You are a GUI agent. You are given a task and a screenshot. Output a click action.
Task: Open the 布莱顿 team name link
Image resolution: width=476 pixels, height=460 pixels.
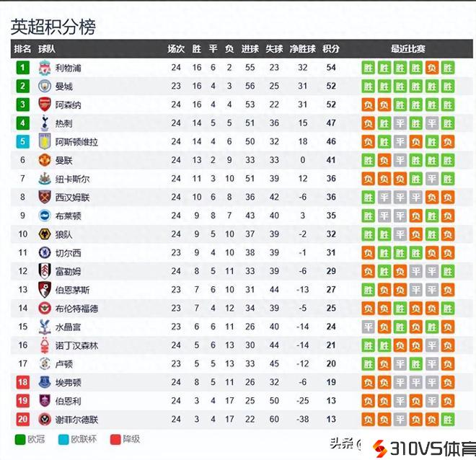[x=69, y=216]
